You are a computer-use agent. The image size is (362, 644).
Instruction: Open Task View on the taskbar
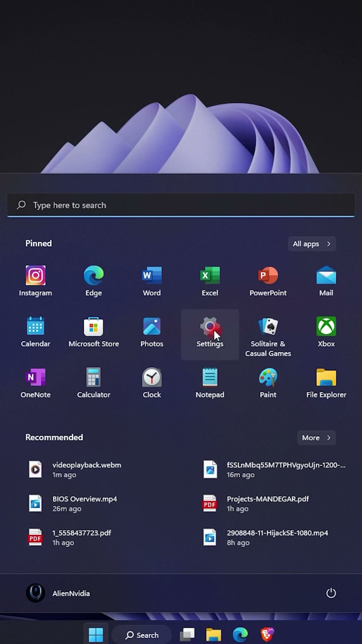(187, 635)
